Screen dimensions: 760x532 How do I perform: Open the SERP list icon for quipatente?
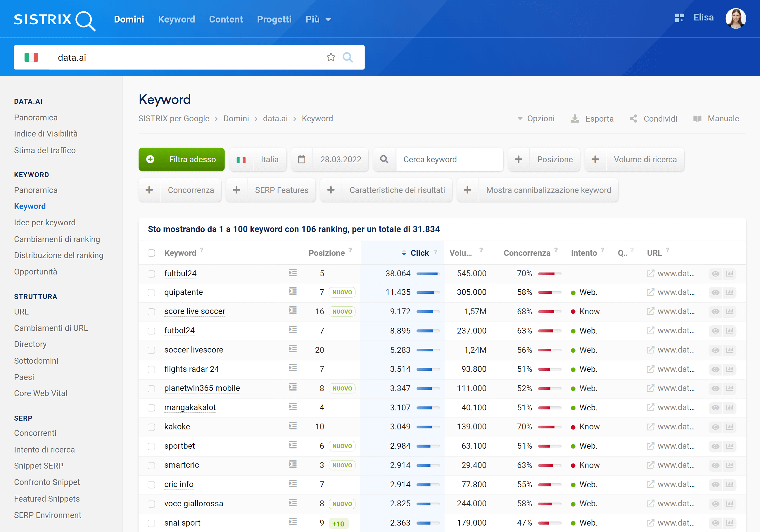[x=293, y=291]
